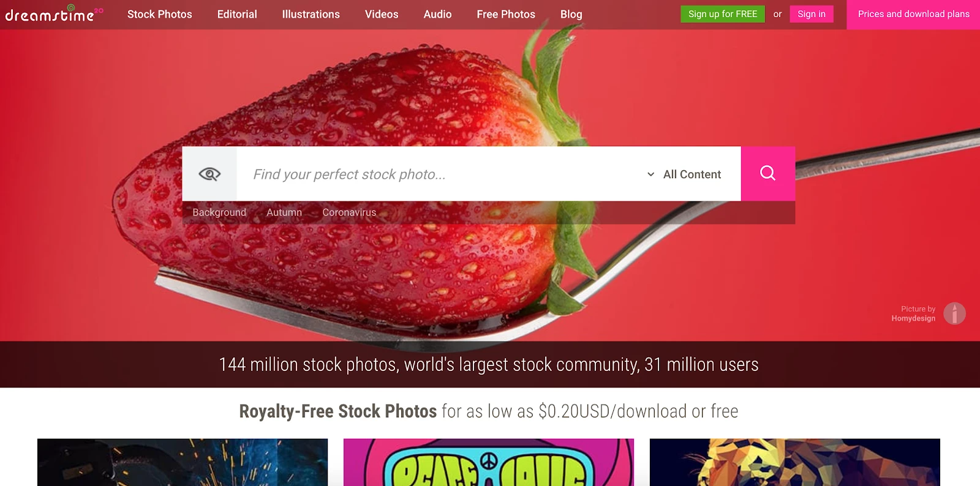Select the Background suggested keyword
980x486 pixels.
(219, 212)
